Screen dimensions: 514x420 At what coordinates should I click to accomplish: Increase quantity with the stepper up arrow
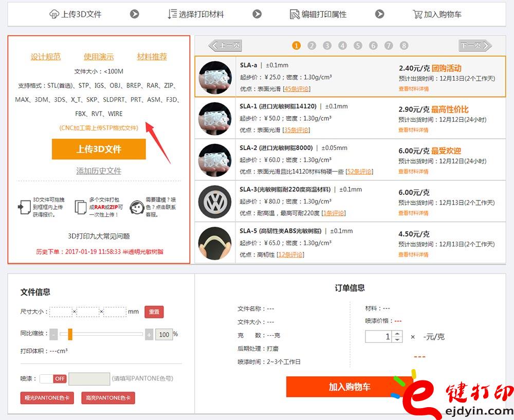(x=397, y=334)
